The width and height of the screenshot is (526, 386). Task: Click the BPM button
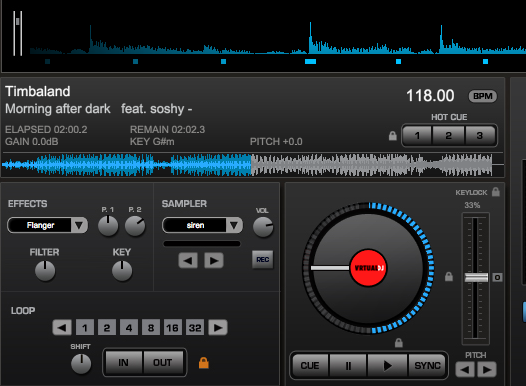pos(483,96)
